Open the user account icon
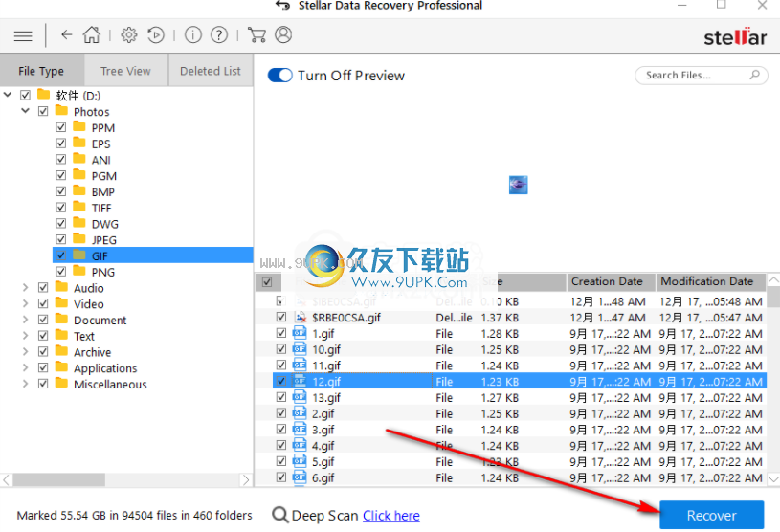The image size is (780, 532). click(x=283, y=34)
